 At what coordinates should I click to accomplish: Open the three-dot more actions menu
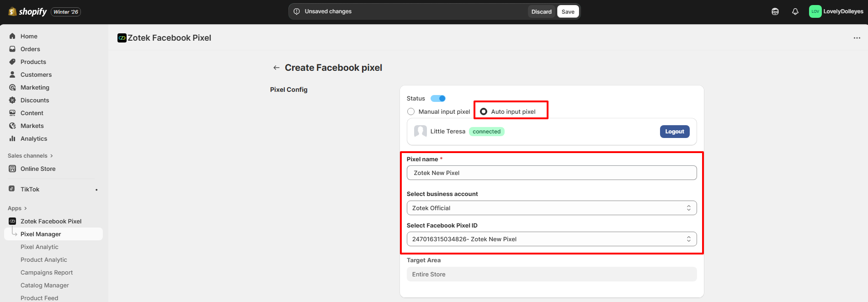coord(857,38)
